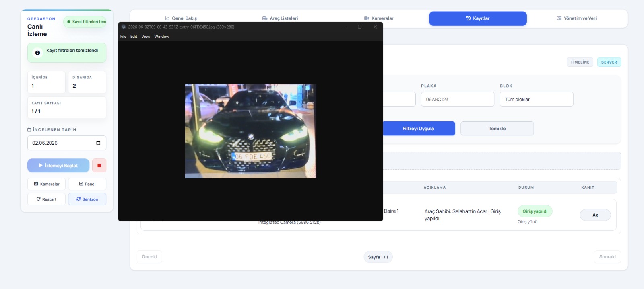The height and width of the screenshot is (289, 644).
Task: Click the Araç Sahibi: Selahattin Acar description
Action: click(462, 215)
